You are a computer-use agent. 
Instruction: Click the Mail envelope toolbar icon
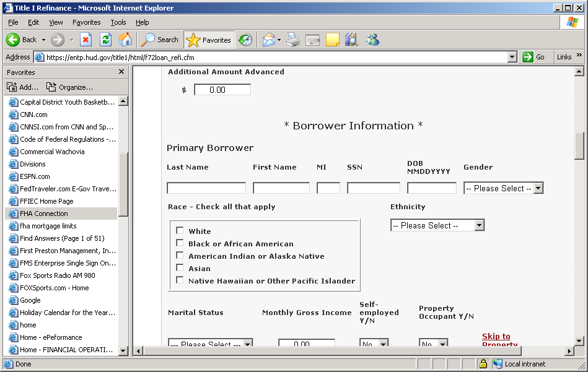[x=268, y=40]
